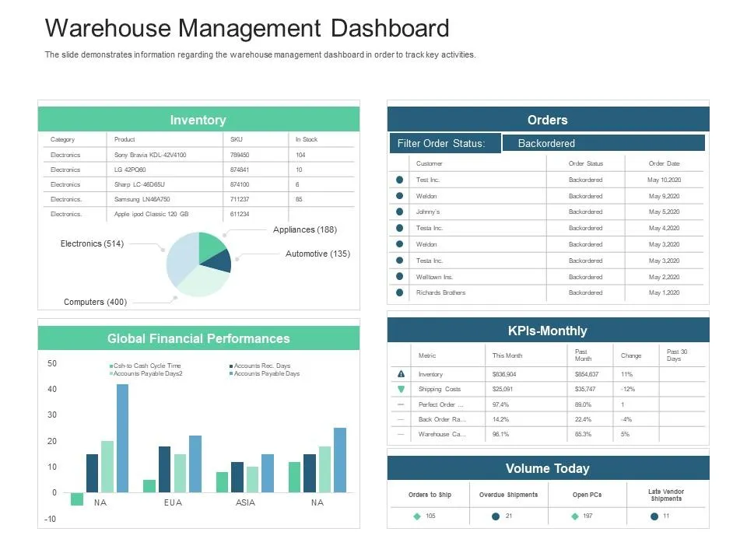Select the bullet in Weldon May 9,2020 row

coord(399,196)
